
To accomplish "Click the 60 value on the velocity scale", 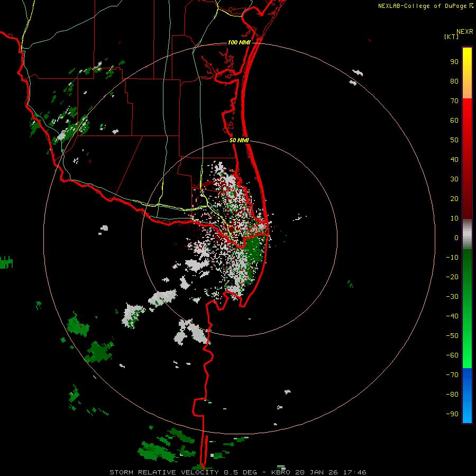I will pyautogui.click(x=454, y=120).
